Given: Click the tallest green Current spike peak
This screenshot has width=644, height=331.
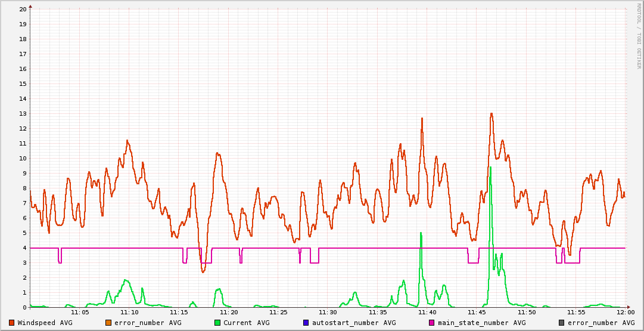Looking at the screenshot, I should click(490, 168).
